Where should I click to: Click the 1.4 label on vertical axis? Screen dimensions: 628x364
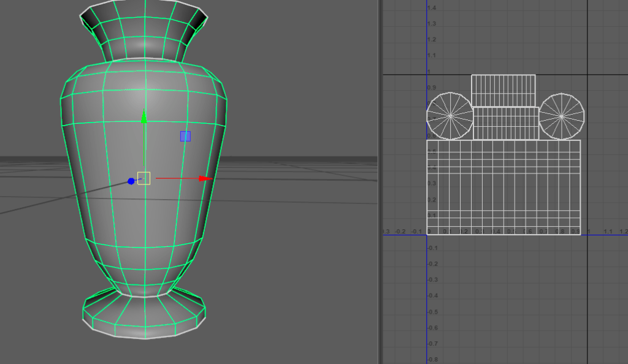coord(432,7)
